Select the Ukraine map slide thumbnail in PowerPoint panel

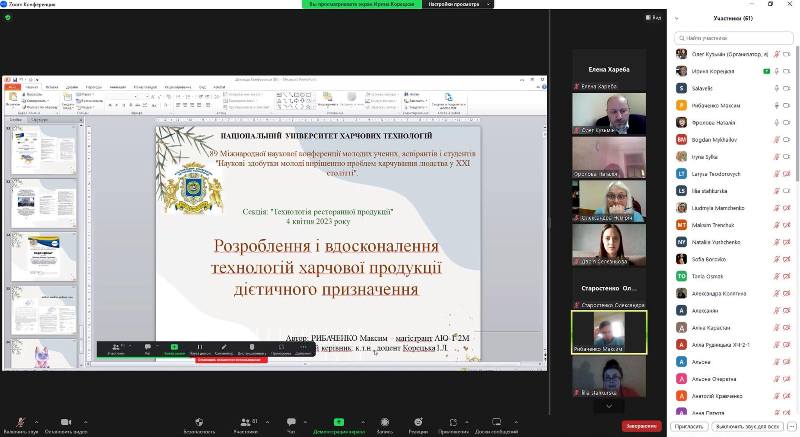(44, 149)
